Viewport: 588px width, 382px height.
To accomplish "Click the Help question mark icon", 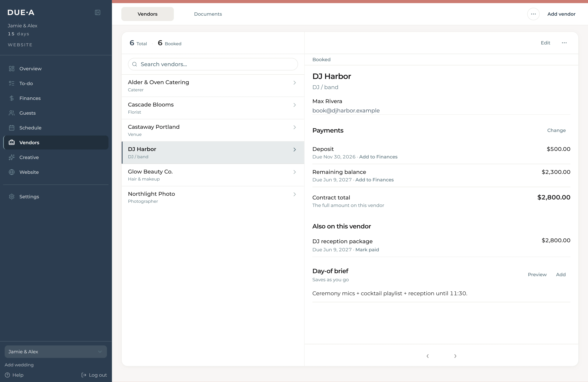I will (7, 375).
